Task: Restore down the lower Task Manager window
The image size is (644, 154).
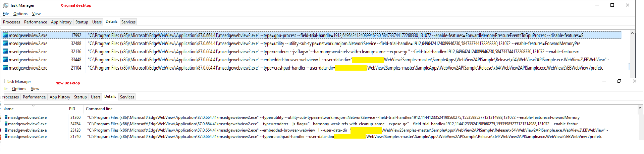Action: coord(619,81)
